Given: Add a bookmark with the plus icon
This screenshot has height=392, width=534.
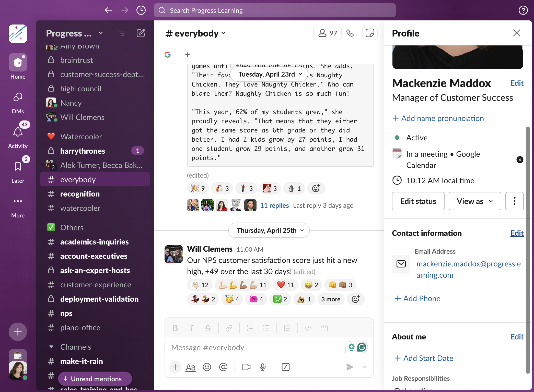Looking at the screenshot, I should point(188,54).
